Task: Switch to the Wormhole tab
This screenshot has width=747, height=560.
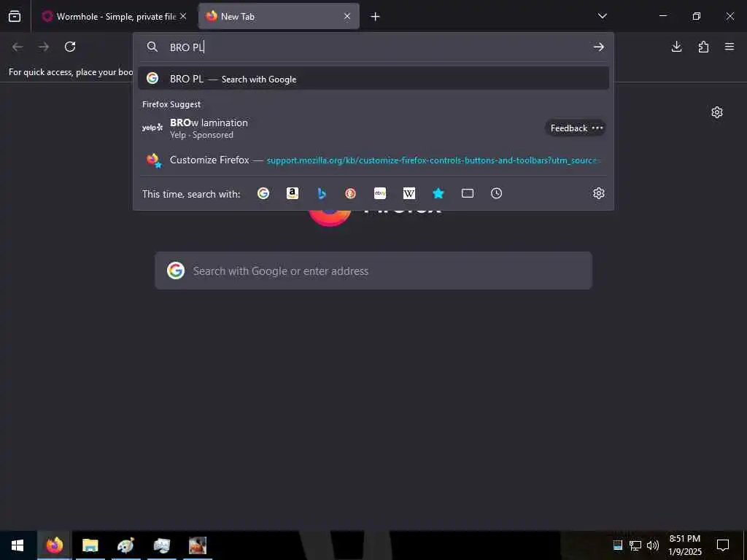Action: 115,17
